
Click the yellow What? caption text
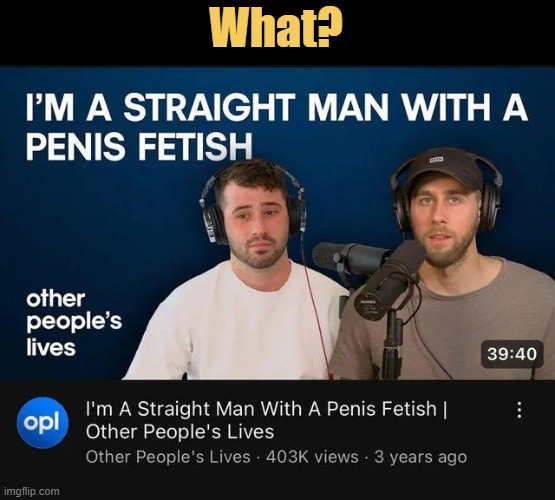tap(277, 26)
